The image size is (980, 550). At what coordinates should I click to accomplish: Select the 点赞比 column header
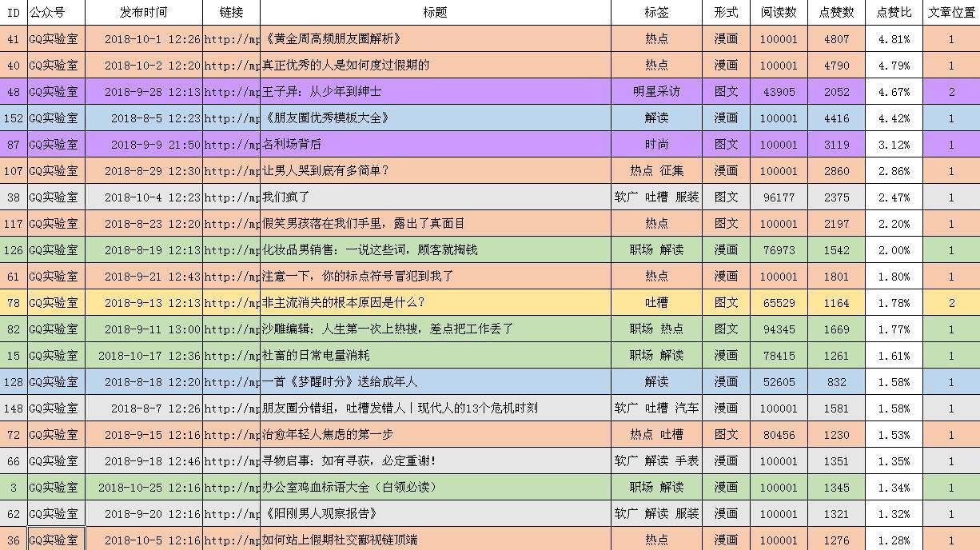[893, 11]
